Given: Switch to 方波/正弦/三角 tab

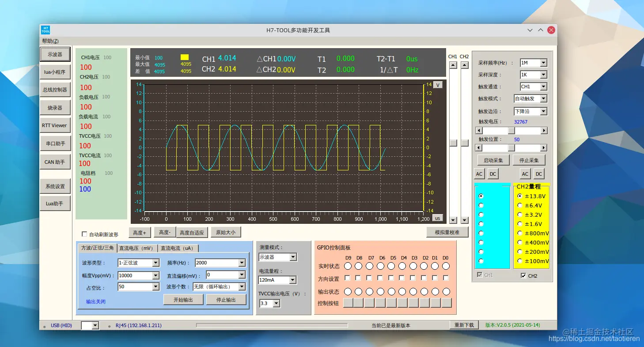Looking at the screenshot, I should pos(97,248).
